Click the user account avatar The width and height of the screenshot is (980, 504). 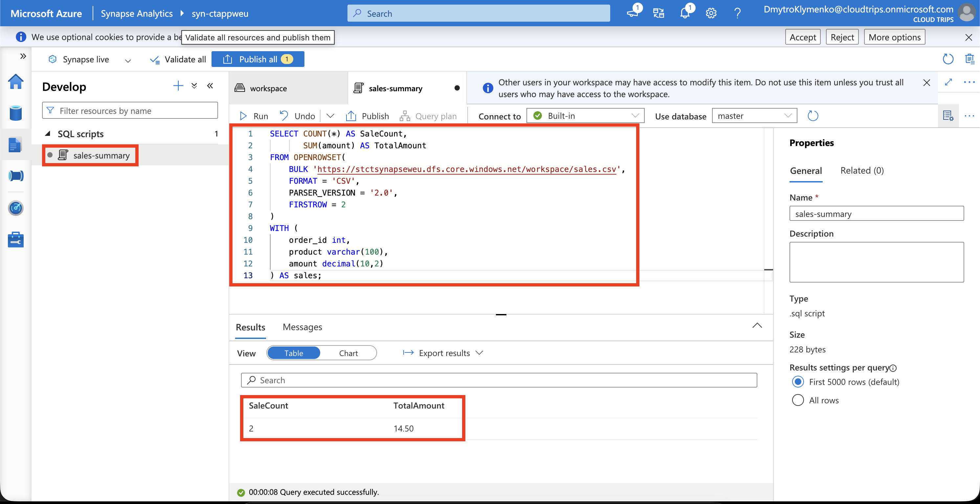coord(967,12)
